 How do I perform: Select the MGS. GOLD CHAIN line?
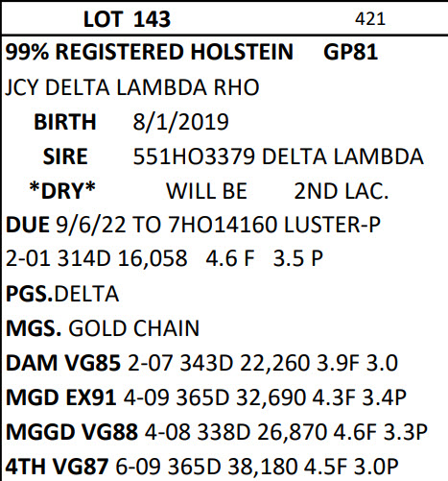(x=103, y=328)
